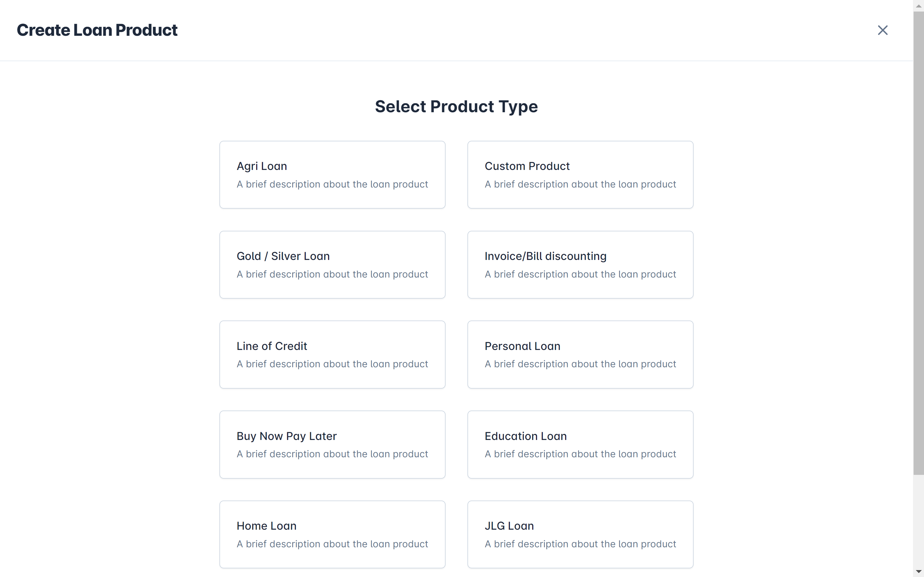Choose the Education Loan product type
This screenshot has height=577, width=924.
click(x=580, y=444)
